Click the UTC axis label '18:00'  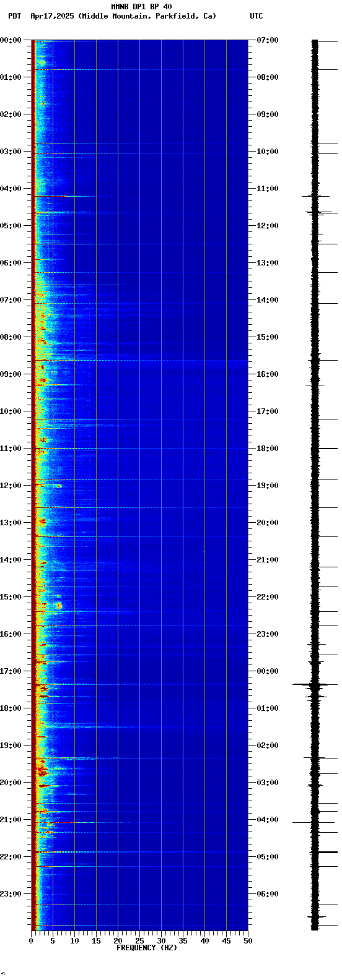[267, 449]
